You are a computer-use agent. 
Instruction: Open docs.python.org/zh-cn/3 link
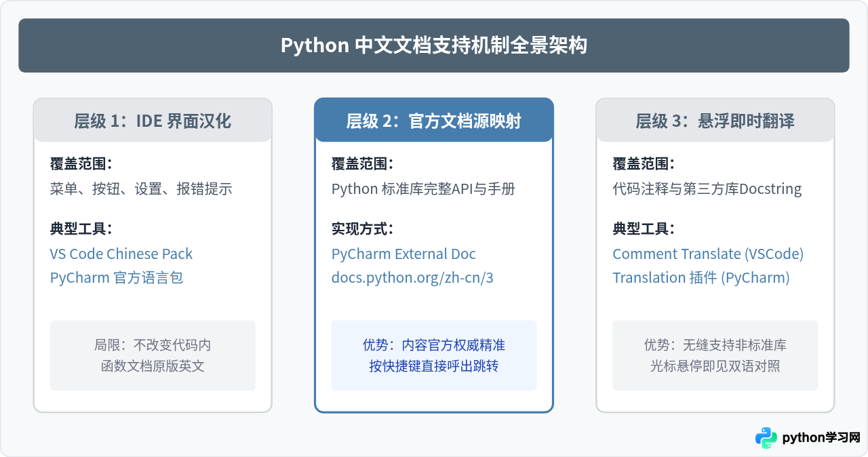(412, 278)
